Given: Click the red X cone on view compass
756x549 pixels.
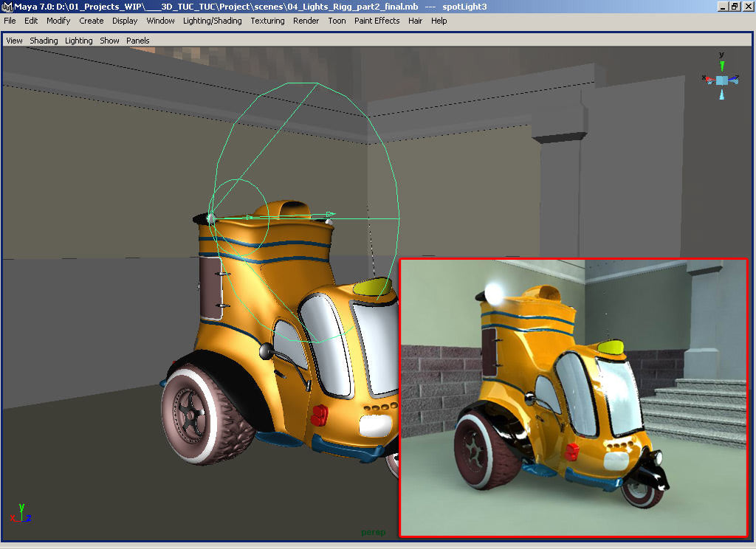Looking at the screenshot, I should tap(710, 80).
